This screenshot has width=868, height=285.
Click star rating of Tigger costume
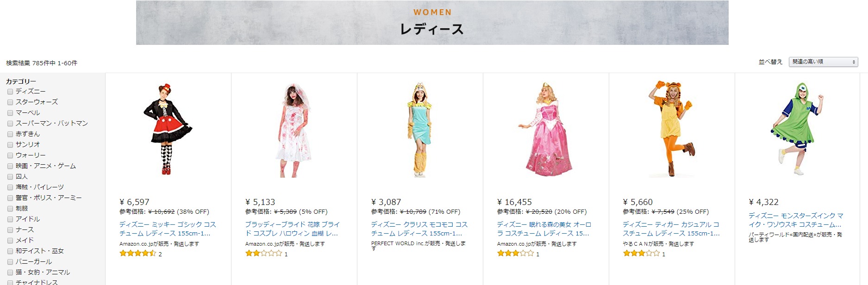point(641,254)
